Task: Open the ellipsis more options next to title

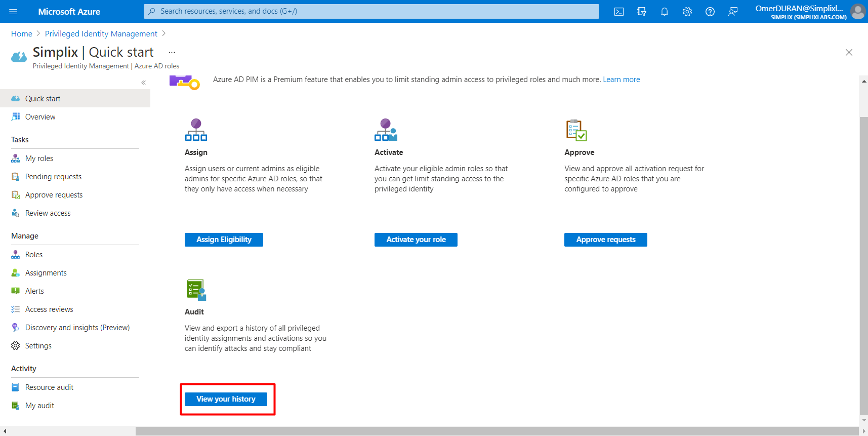Action: click(172, 52)
